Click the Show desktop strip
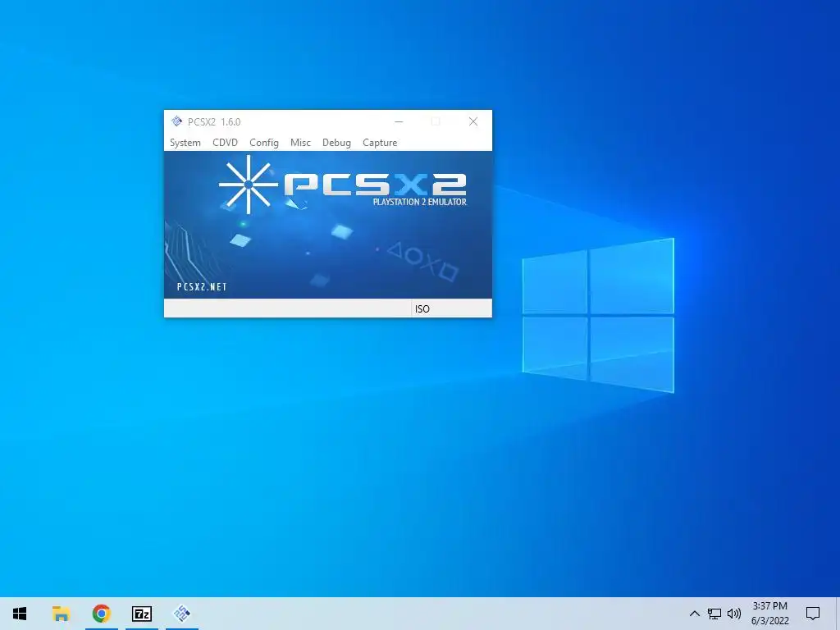Image resolution: width=840 pixels, height=630 pixels. point(838,614)
